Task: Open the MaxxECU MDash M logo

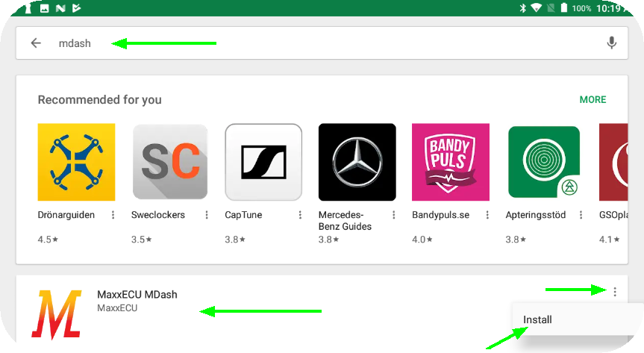Action: (57, 314)
